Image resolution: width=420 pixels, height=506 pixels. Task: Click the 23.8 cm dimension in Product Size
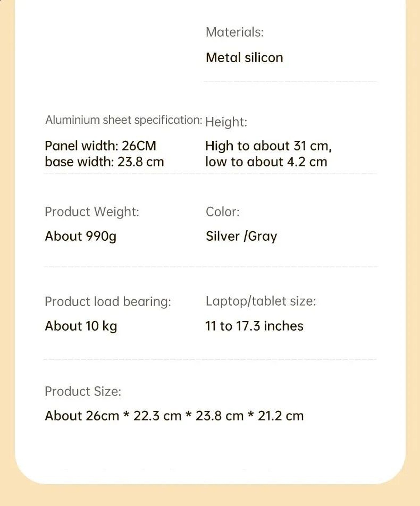tap(220, 416)
